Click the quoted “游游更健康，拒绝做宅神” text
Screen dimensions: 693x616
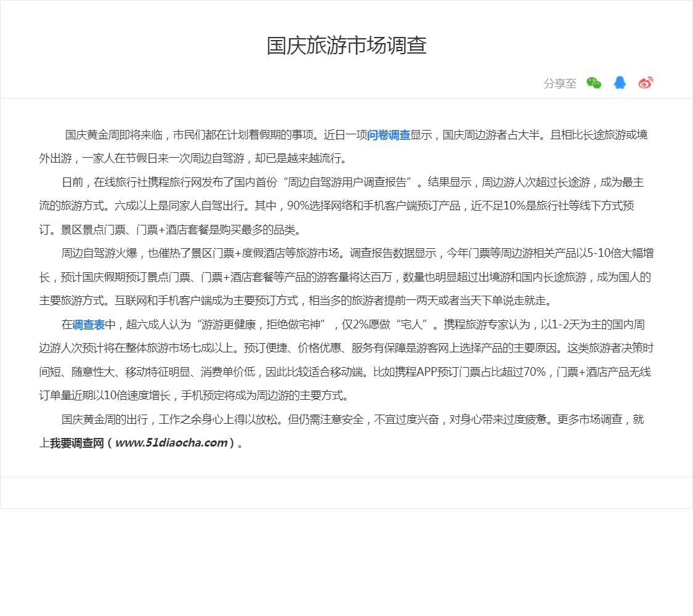(x=261, y=325)
